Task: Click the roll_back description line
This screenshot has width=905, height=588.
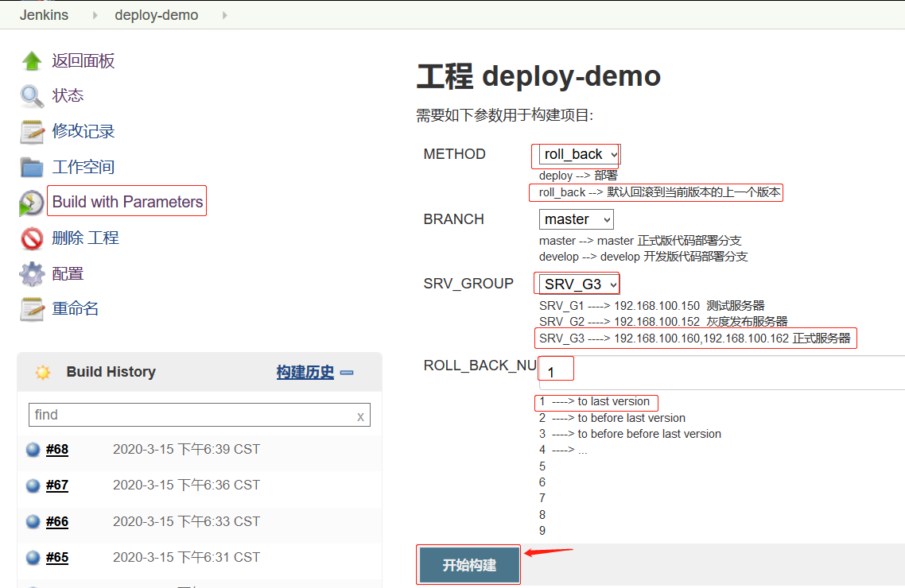Action: [660, 192]
